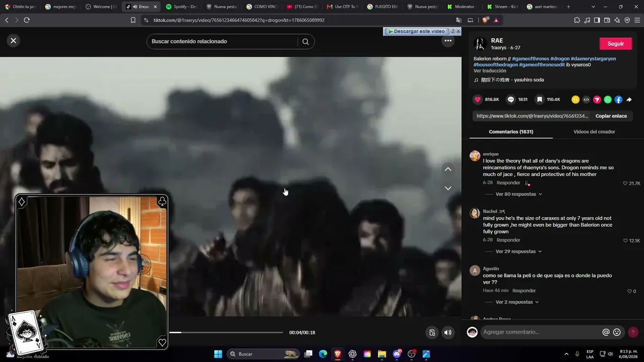644x362 pixels.
Task: Open the yasuhiro soda sound link
Action: (512, 80)
